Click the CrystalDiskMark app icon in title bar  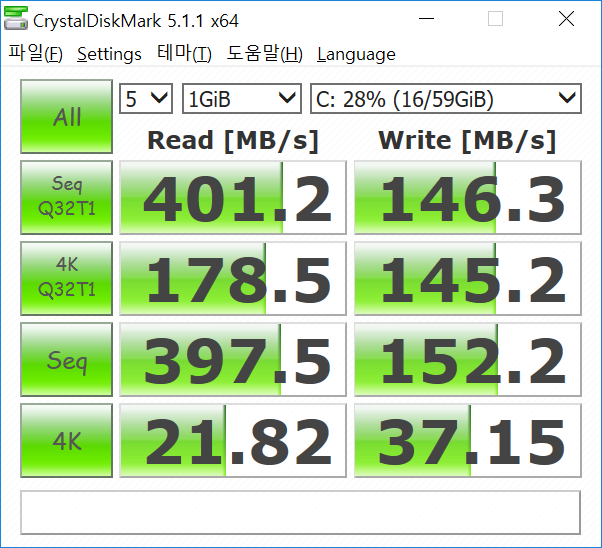(x=16, y=18)
